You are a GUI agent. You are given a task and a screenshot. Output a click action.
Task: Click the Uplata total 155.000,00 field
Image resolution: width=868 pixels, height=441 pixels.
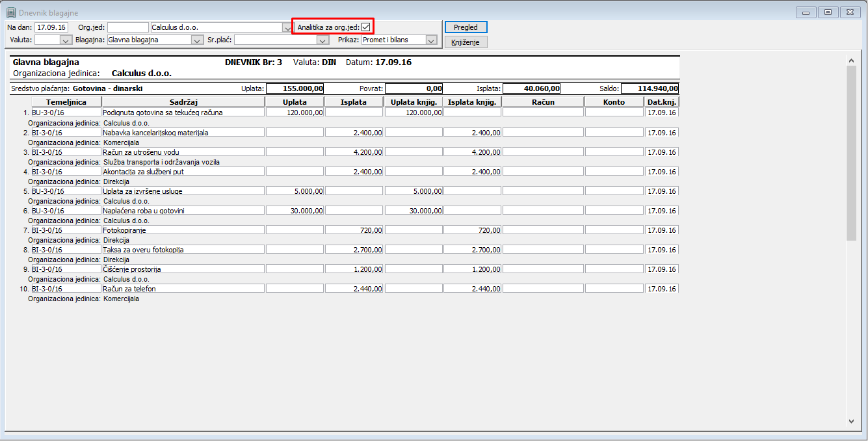295,88
